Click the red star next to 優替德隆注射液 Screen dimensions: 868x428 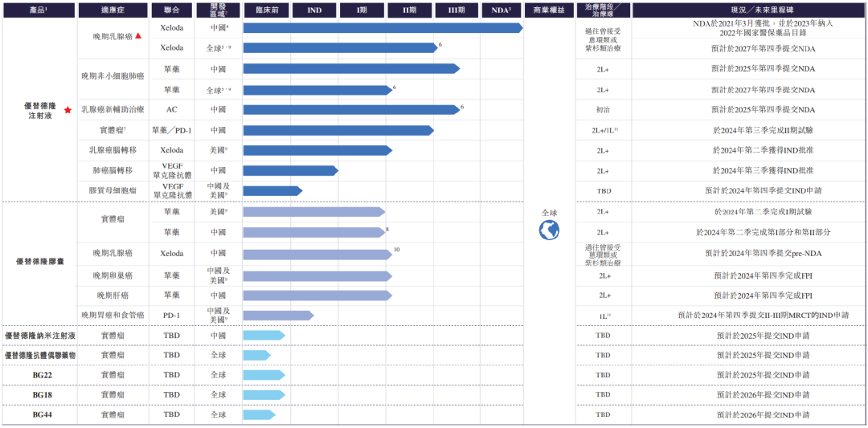[x=68, y=110]
